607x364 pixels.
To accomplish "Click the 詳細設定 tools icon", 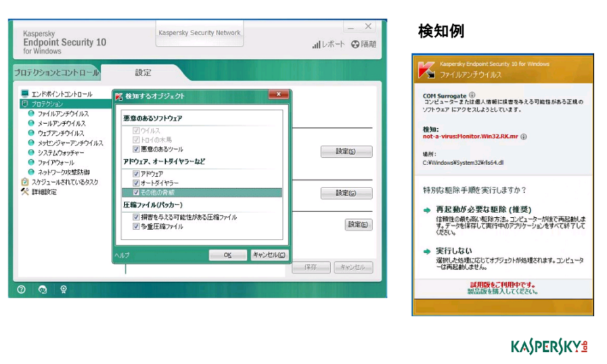I will (x=25, y=191).
